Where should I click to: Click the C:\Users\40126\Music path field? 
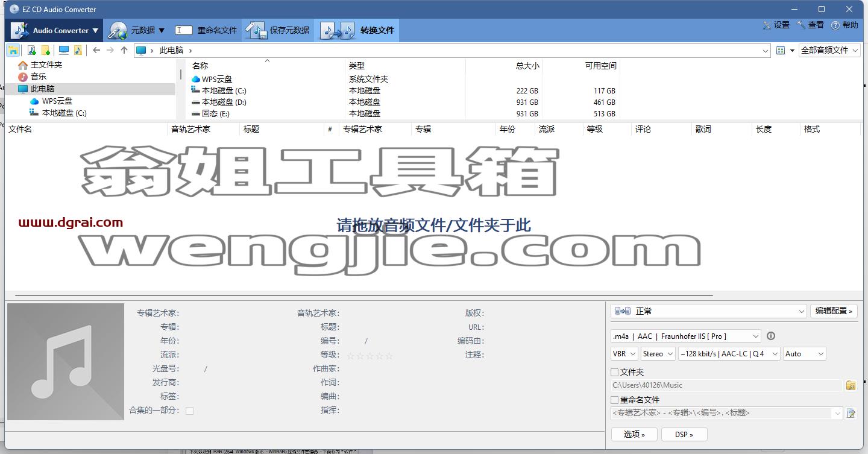coord(726,385)
